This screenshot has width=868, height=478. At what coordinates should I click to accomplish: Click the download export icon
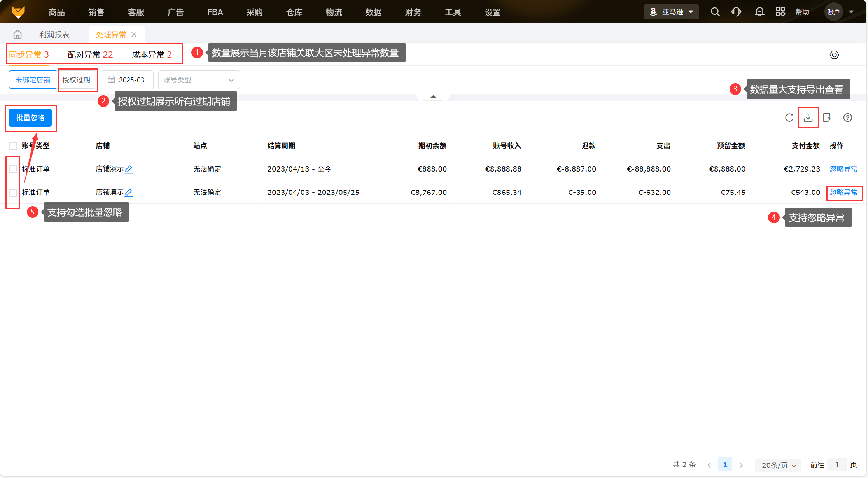click(808, 117)
